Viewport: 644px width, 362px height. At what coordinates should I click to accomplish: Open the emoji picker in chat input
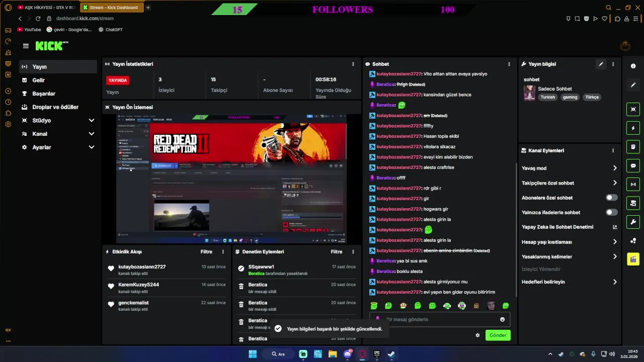tap(502, 319)
